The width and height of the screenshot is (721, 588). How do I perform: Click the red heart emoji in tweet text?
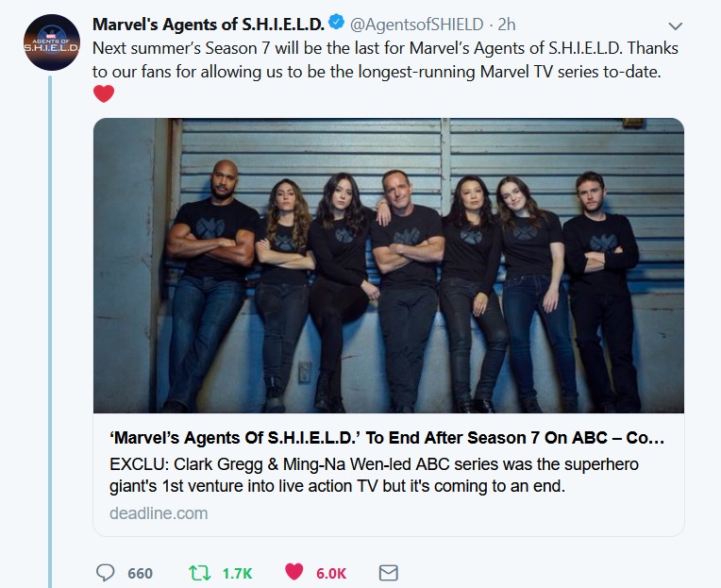pyautogui.click(x=104, y=93)
